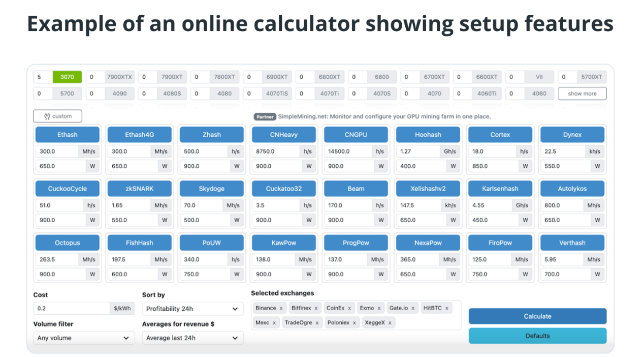
Task: Remove XeggeX exchange tag
Action: tap(391, 322)
